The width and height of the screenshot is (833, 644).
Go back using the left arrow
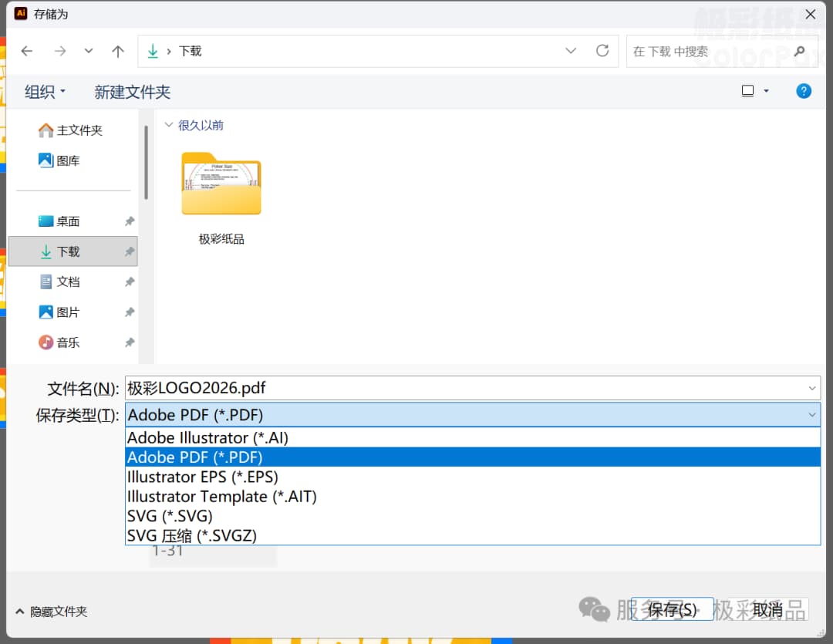[27, 51]
